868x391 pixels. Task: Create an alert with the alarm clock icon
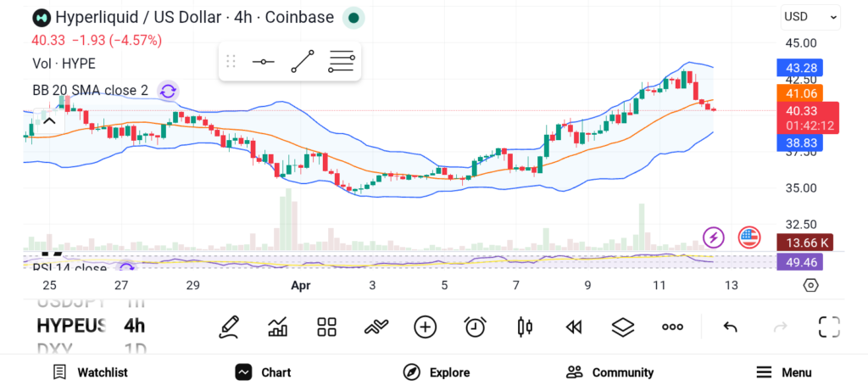coord(475,327)
